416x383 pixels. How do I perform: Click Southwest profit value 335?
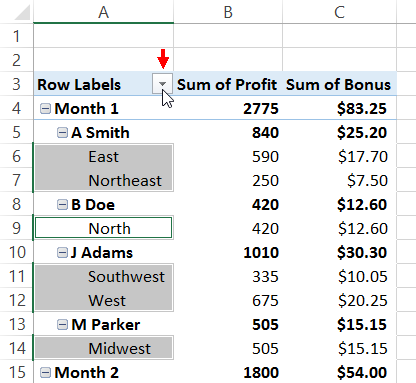tap(265, 277)
